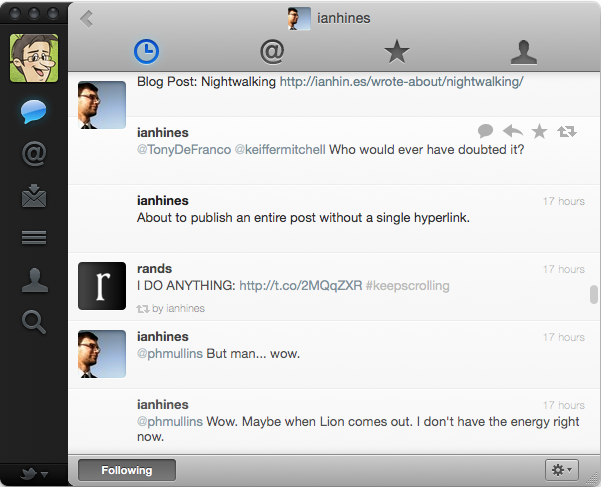The height and width of the screenshot is (487, 601).
Task: Click ianhines name above TonyDeFranco reply
Action: (163, 133)
